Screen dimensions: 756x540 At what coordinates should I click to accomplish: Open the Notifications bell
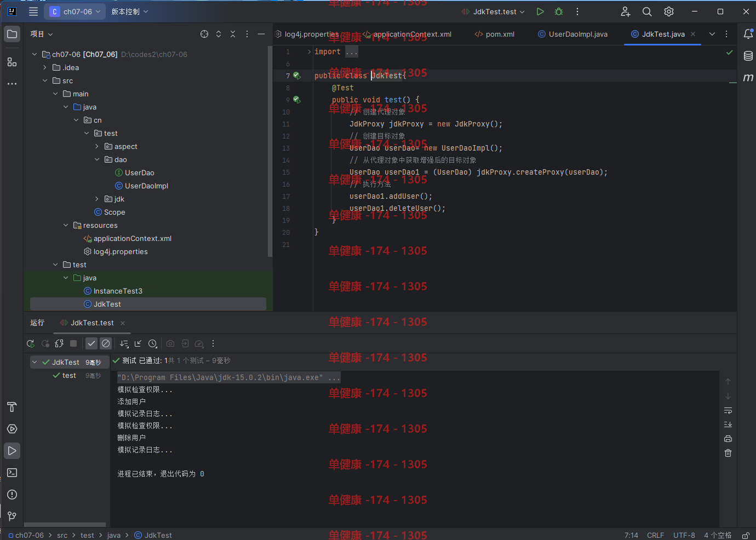click(x=748, y=34)
